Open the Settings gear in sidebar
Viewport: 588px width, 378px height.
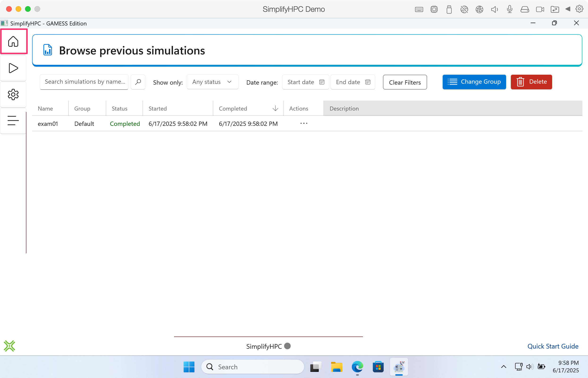pyautogui.click(x=13, y=94)
